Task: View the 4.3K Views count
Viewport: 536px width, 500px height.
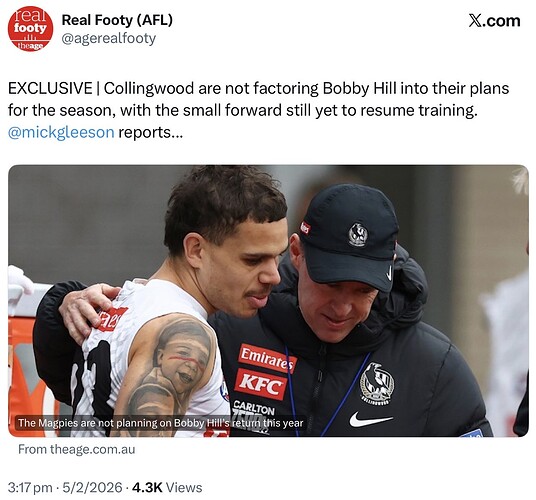Action: (167, 487)
